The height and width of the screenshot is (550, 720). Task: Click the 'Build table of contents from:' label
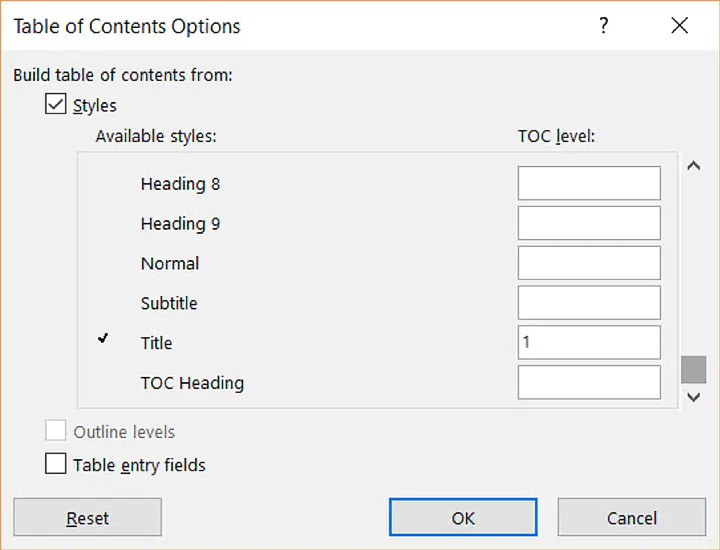click(x=123, y=75)
